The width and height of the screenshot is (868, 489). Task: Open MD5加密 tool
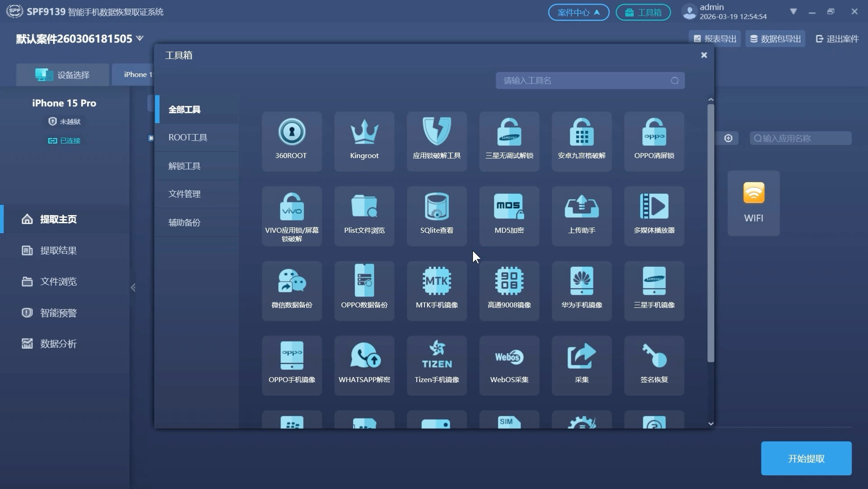coord(509,216)
